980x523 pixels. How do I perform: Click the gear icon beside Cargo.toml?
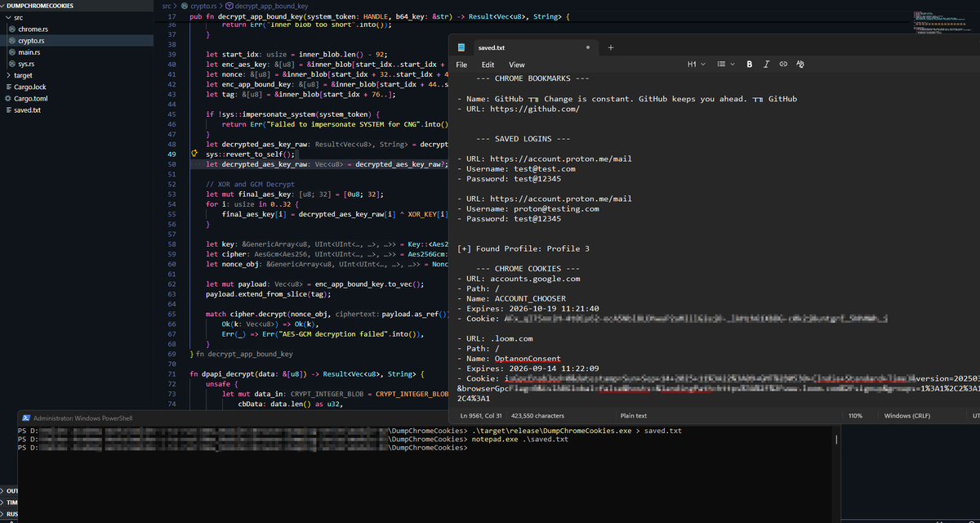[x=7, y=98]
